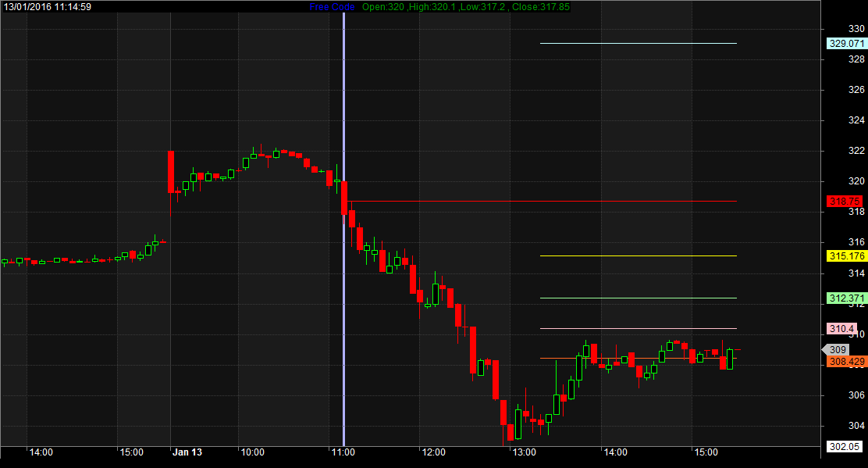Click the 13:00 time axis label
This screenshot has width=868, height=468.
[525, 452]
